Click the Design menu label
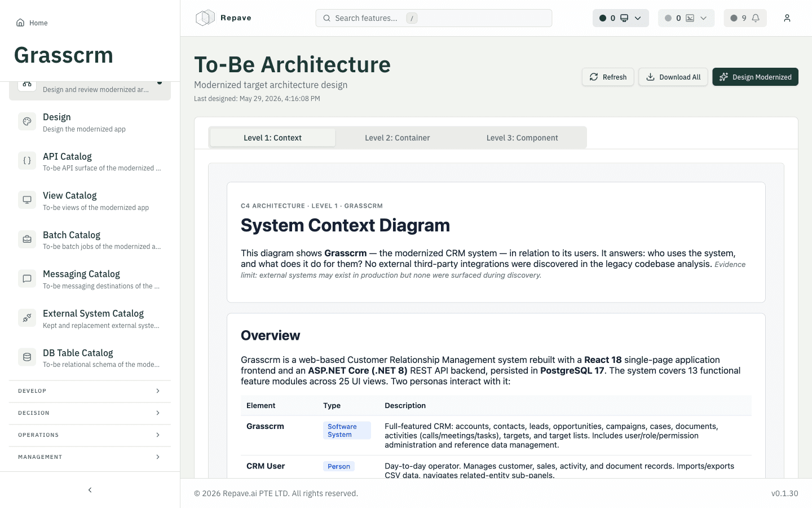The height and width of the screenshot is (508, 812). [x=57, y=117]
